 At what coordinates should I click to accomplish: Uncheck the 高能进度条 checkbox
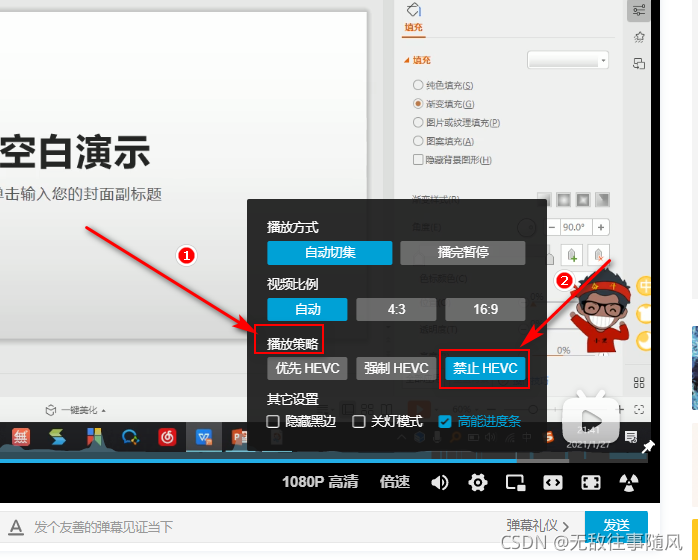(x=444, y=421)
